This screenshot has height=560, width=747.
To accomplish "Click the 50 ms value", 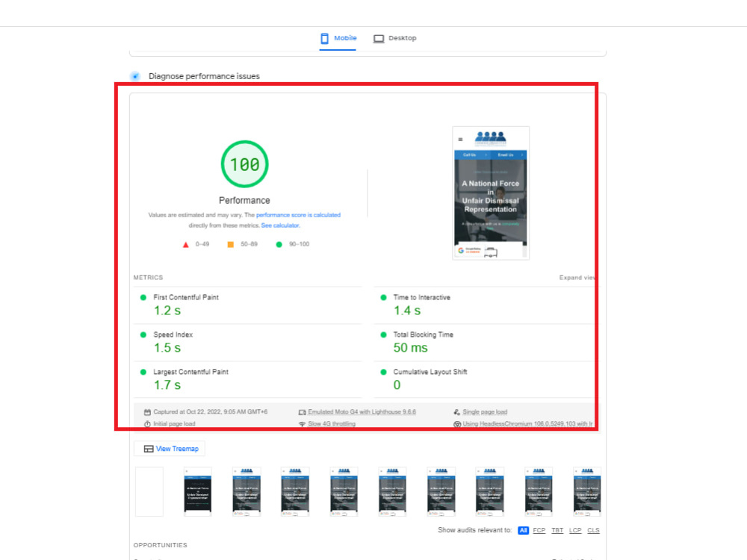I will point(410,348).
